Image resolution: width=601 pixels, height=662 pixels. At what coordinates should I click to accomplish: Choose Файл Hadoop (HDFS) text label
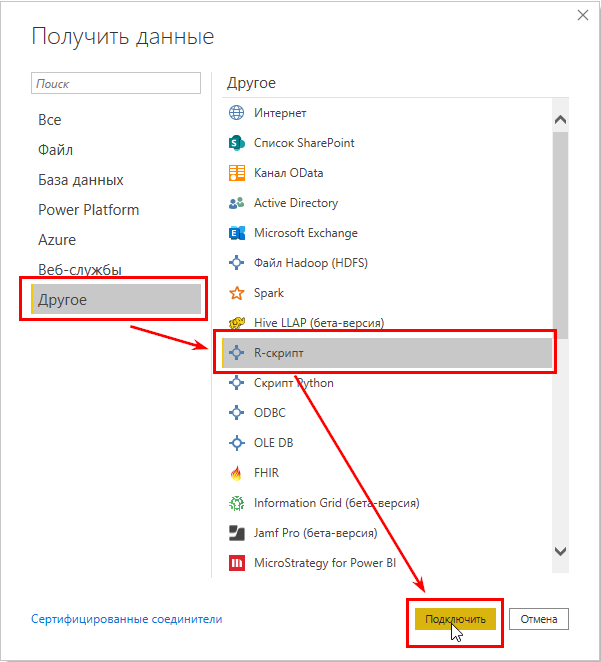point(311,263)
